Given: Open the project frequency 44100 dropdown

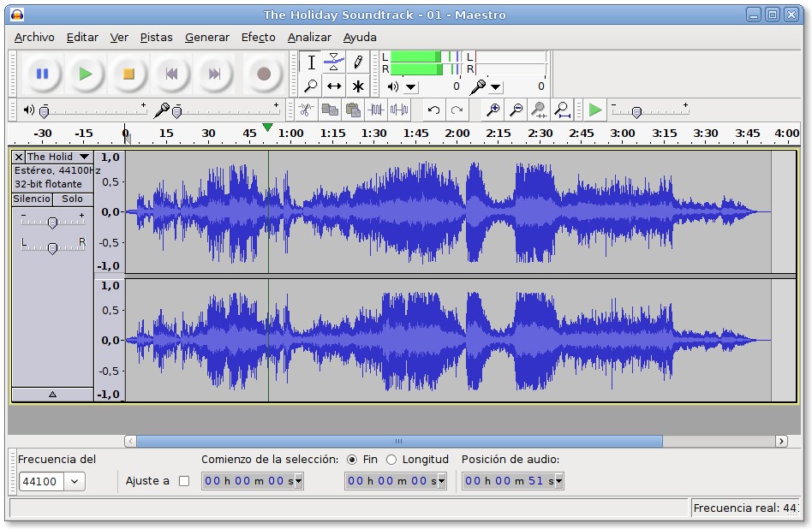Looking at the screenshot, I should [74, 481].
